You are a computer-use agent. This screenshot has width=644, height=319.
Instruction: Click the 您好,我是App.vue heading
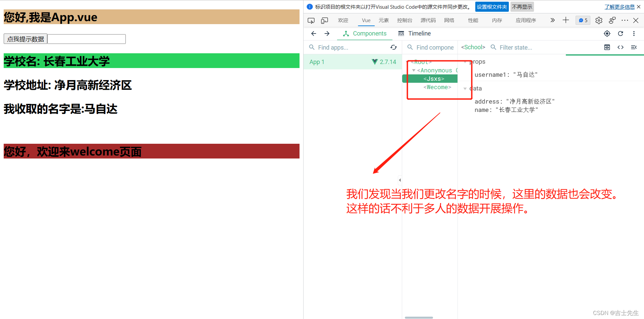(151, 17)
